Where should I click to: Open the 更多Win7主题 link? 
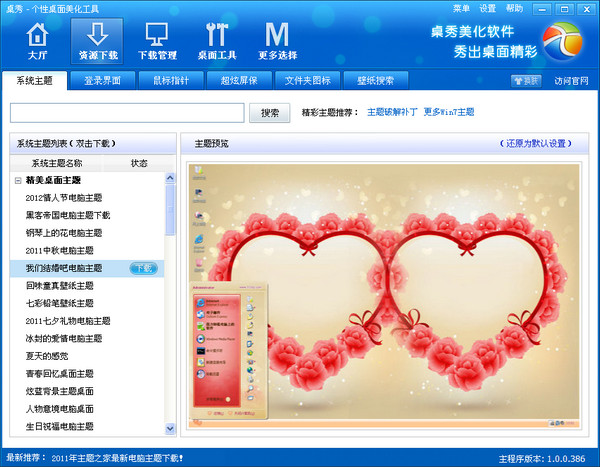pos(448,112)
